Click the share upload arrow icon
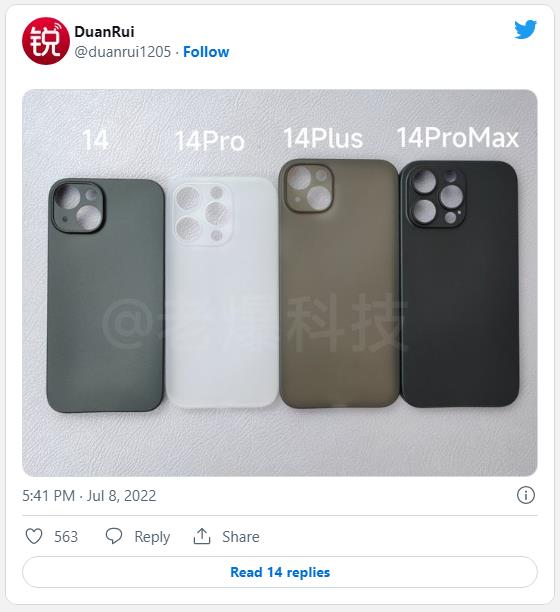This screenshot has height=612, width=560. pyautogui.click(x=202, y=536)
